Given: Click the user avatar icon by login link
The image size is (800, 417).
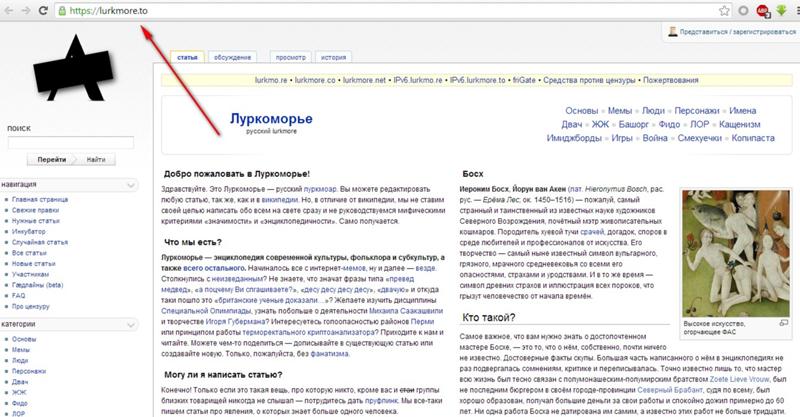Looking at the screenshot, I should (672, 31).
